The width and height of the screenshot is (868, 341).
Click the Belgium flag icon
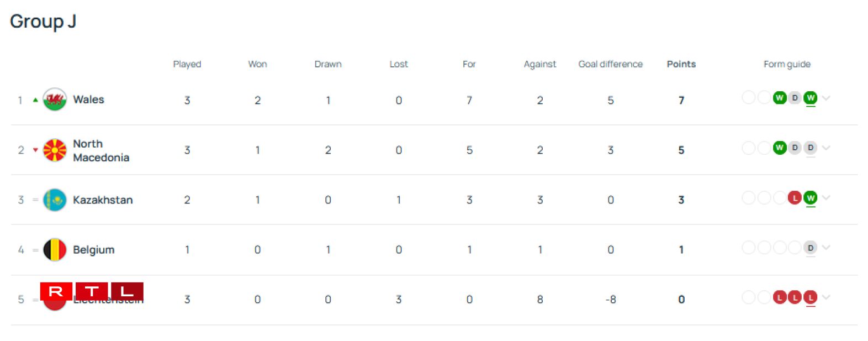click(55, 249)
